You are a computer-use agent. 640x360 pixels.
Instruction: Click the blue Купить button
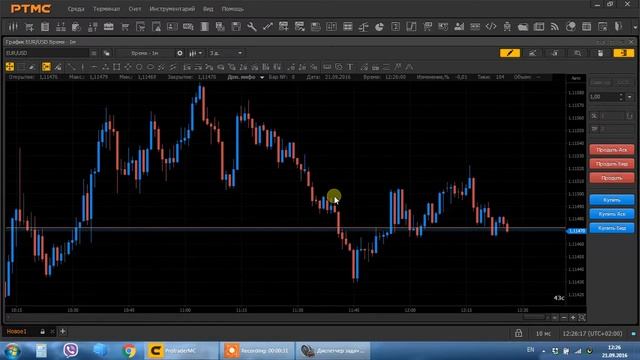click(x=612, y=200)
